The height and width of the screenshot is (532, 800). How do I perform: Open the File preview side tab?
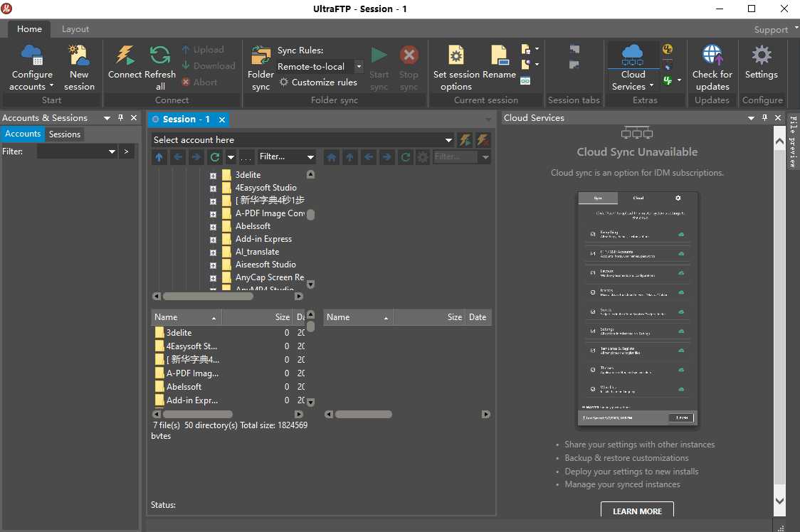[x=794, y=142]
